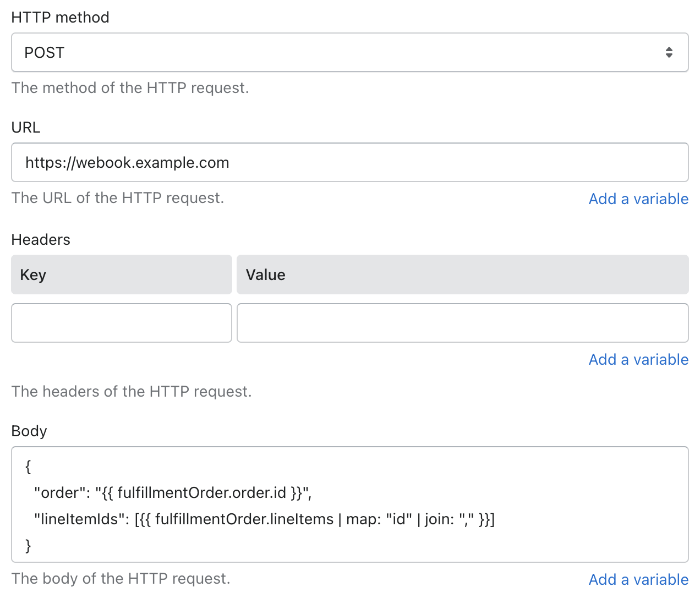Viewport: 700px width, 598px height.
Task: Click the HTTP method select arrows icon
Action: pos(669,52)
